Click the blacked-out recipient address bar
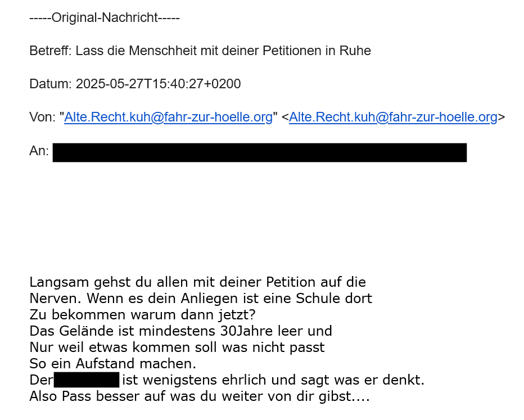This screenshot has height=420, width=524. coord(259,152)
